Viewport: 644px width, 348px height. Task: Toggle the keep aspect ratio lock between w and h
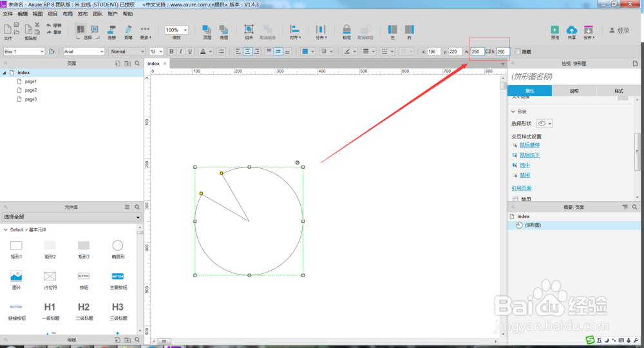coord(488,52)
